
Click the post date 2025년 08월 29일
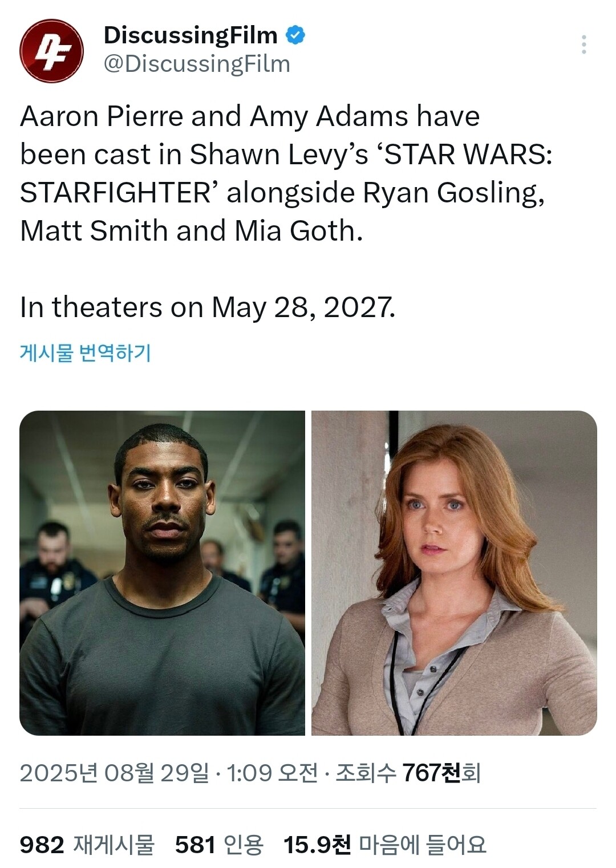coord(114,773)
